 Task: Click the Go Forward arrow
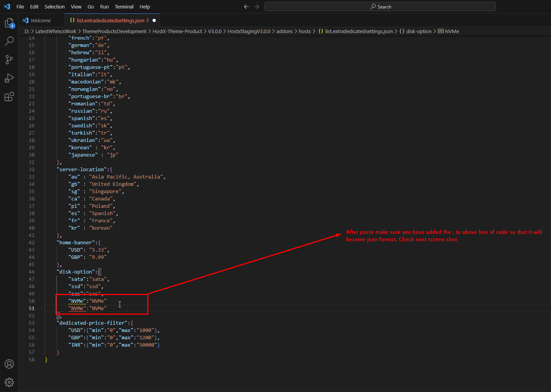coord(256,7)
